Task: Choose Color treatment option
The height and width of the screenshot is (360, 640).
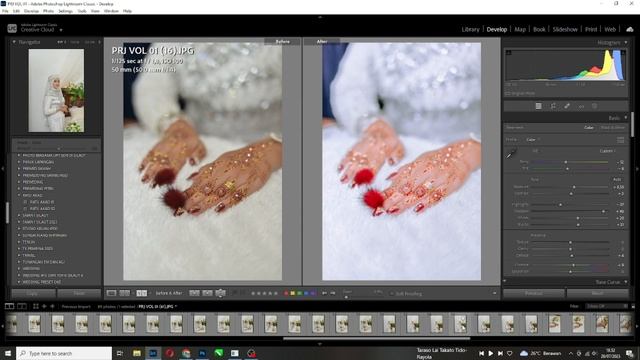Action: pyautogui.click(x=589, y=128)
